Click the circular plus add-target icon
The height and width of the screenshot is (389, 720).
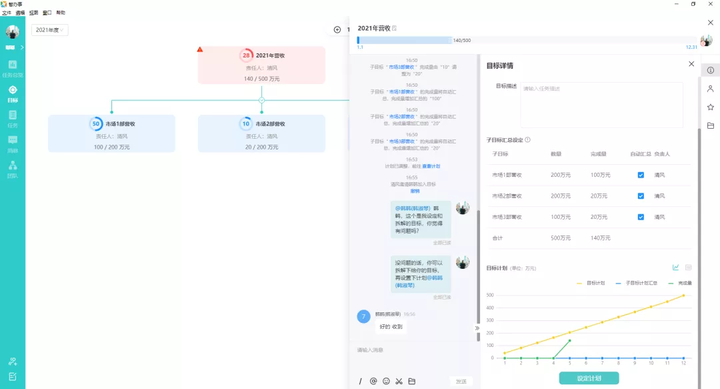click(337, 30)
